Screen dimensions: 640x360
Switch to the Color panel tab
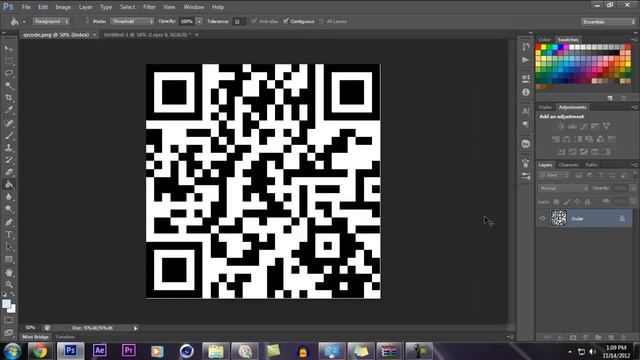(544, 40)
